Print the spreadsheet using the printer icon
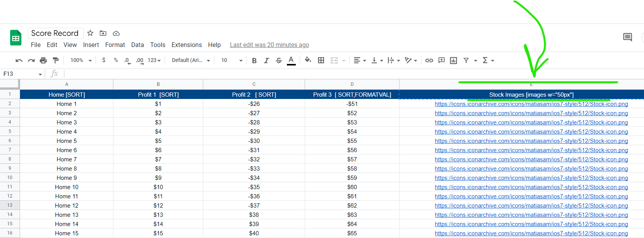Image resolution: width=644 pixels, height=238 pixels. [x=43, y=60]
